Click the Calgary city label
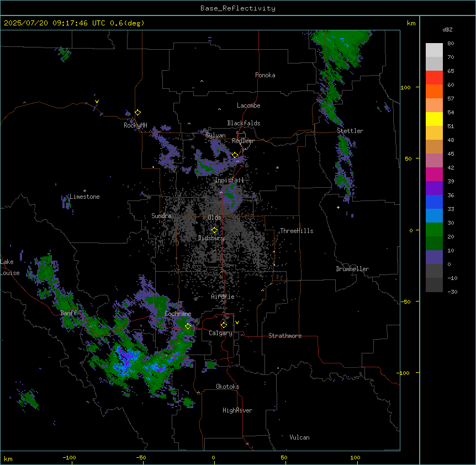This screenshot has height=465, width=476. point(221,333)
